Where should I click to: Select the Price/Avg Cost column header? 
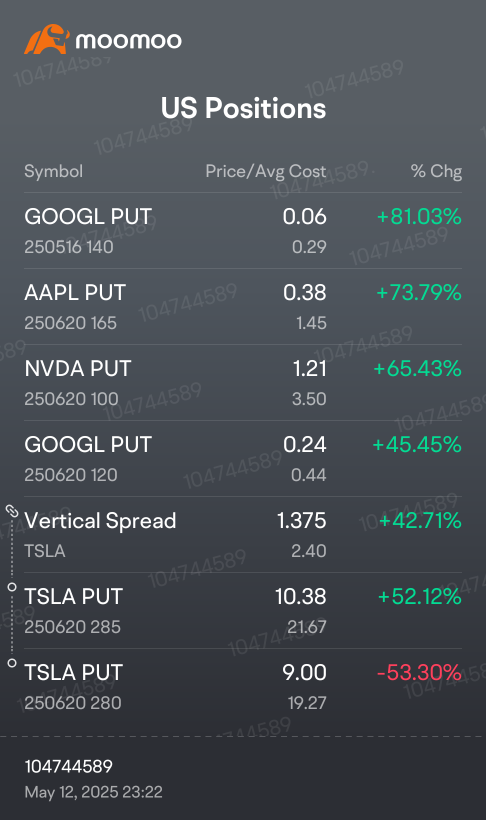(x=266, y=171)
